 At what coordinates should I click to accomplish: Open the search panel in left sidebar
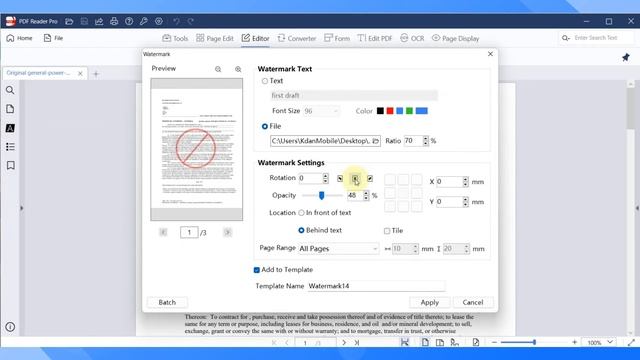(x=10, y=90)
